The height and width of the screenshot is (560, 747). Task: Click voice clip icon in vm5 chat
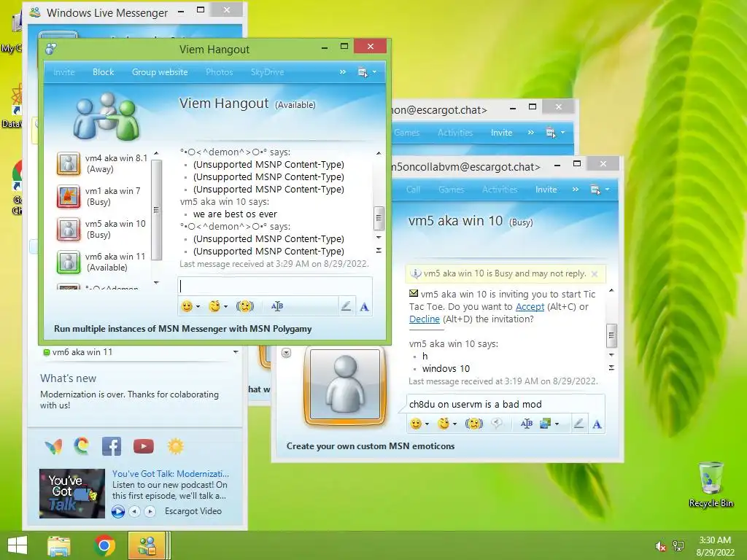pos(497,424)
